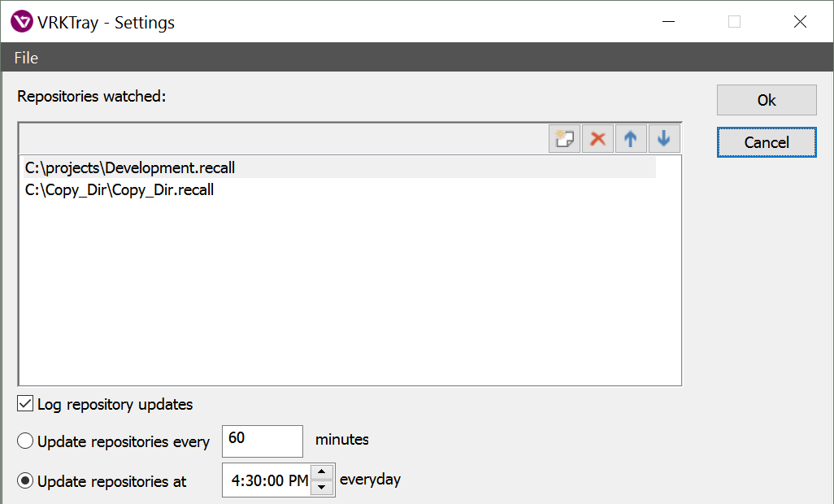Select C:\projects\Development.recall repository
The width and height of the screenshot is (834, 504).
coord(340,167)
